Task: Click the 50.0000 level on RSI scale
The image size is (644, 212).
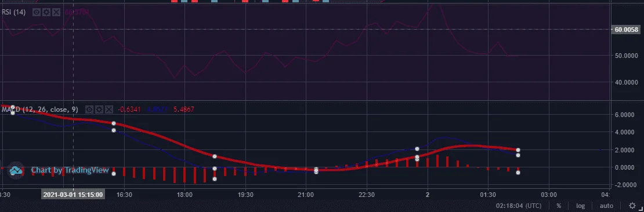Action: (627, 56)
